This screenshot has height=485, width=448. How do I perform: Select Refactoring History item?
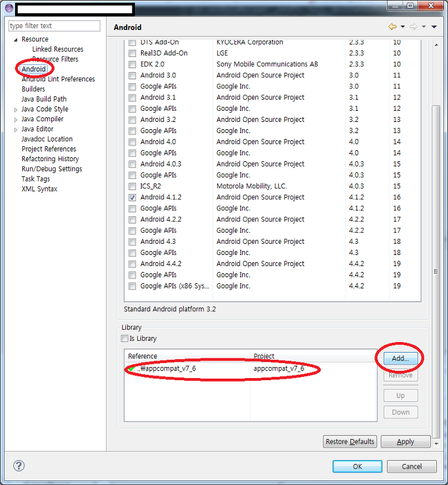tap(50, 159)
